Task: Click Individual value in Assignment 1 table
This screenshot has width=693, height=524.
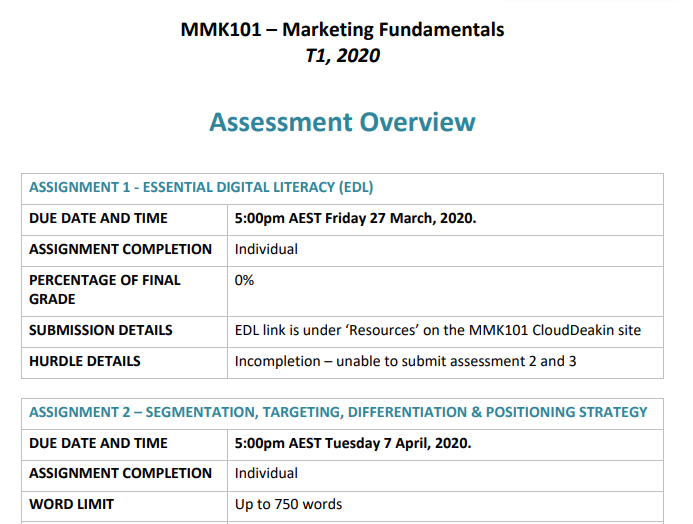Action: click(x=266, y=249)
